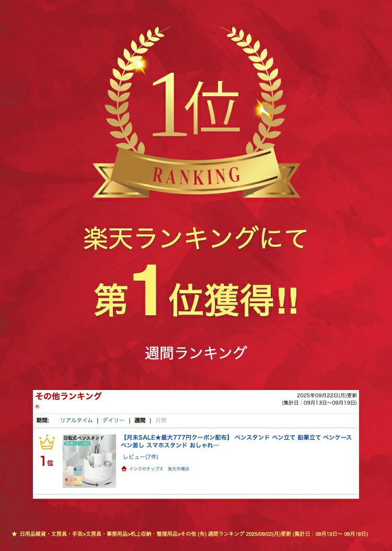Click the white 週間ランキング caption

(195, 353)
